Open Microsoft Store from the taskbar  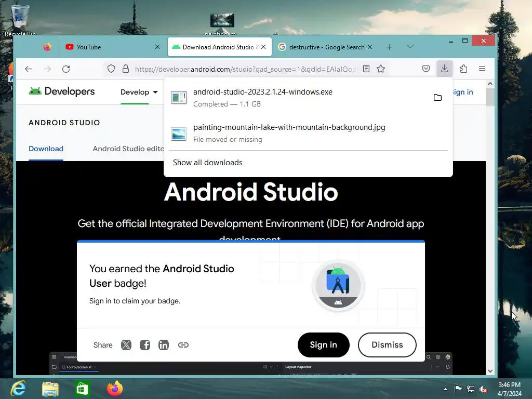(83, 389)
